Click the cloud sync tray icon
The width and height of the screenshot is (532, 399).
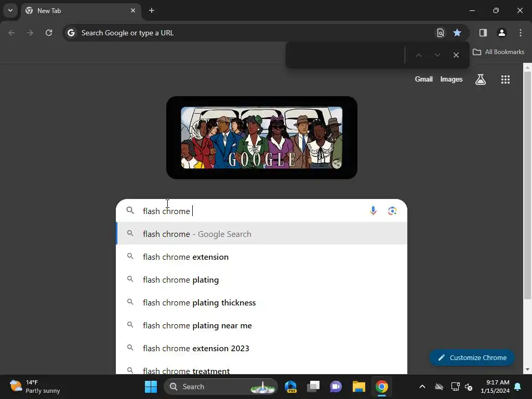[439, 387]
